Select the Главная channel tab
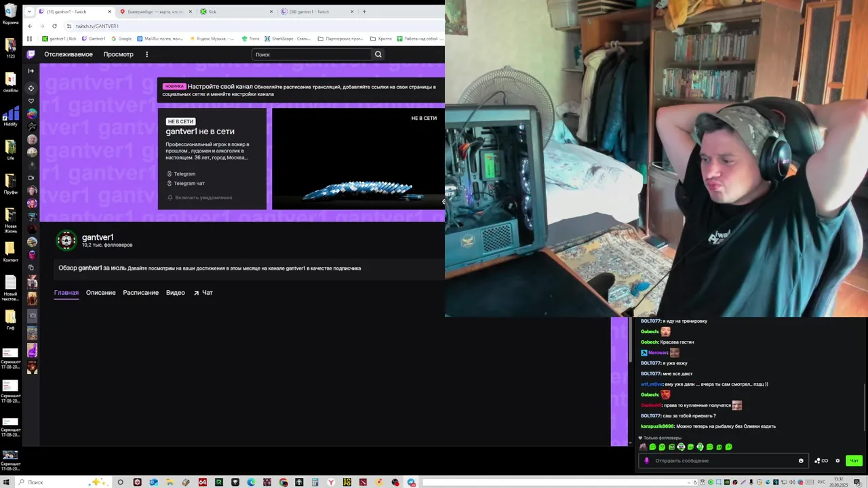The image size is (868, 488). [x=66, y=293]
